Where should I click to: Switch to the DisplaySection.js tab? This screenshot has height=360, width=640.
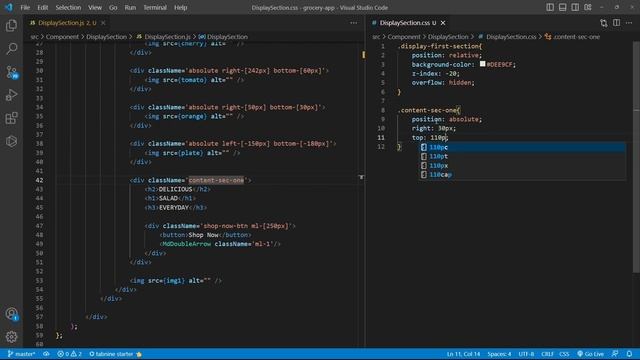click(x=67, y=23)
